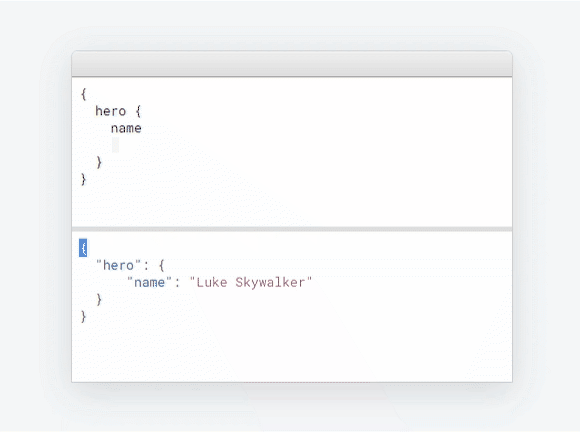
Task: Click the horizontal divider between panes
Action: [292, 229]
